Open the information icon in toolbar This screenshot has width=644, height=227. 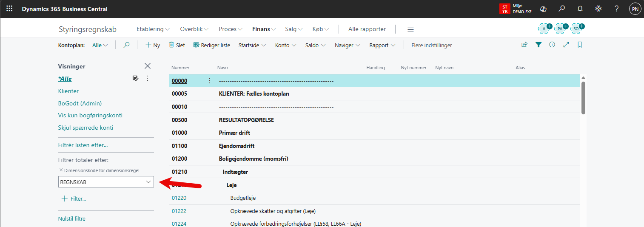click(552, 45)
